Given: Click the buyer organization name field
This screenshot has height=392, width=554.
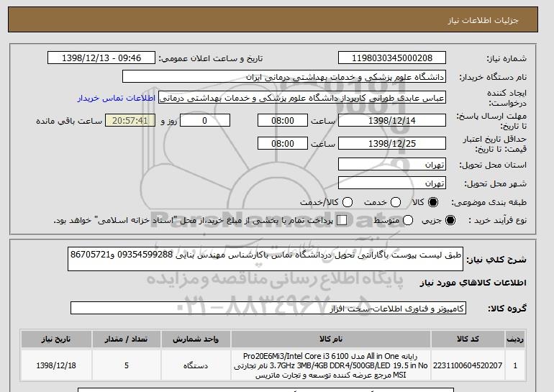Looking at the screenshot, I should click(284, 77).
